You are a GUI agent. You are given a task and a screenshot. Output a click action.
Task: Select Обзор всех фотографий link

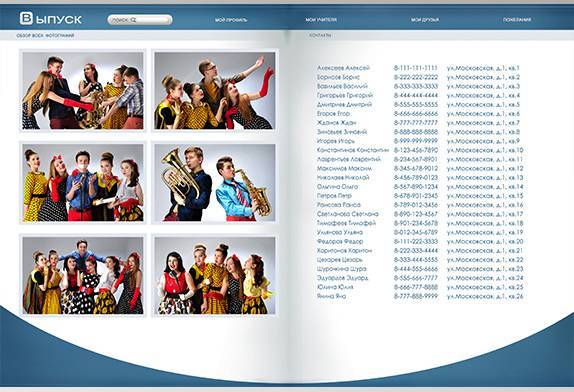pos(45,36)
